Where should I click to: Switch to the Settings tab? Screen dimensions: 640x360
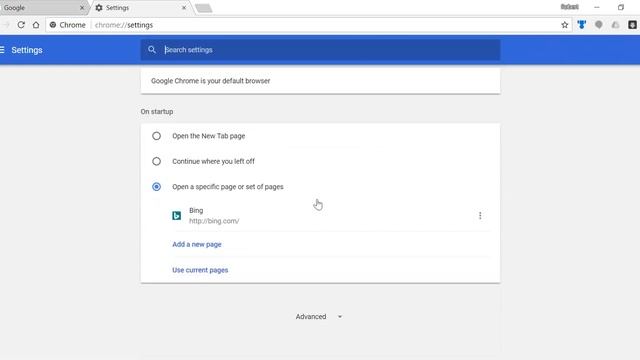click(x=141, y=8)
